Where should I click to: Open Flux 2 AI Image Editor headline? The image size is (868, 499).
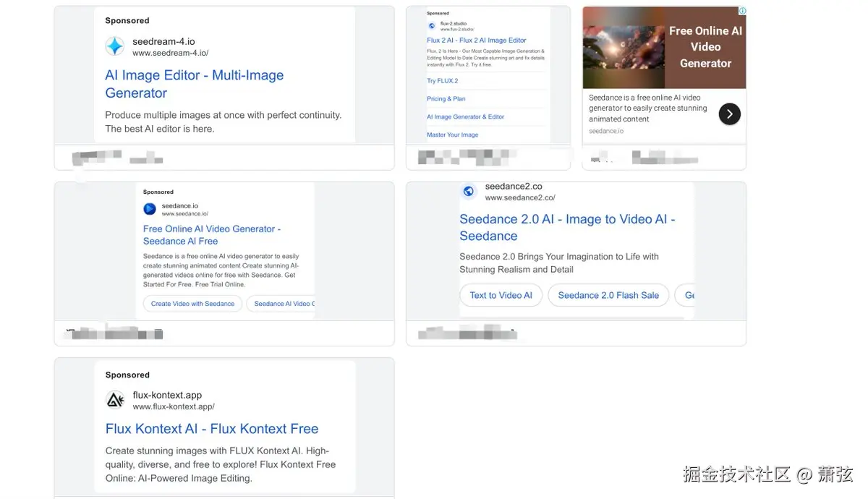[477, 40]
